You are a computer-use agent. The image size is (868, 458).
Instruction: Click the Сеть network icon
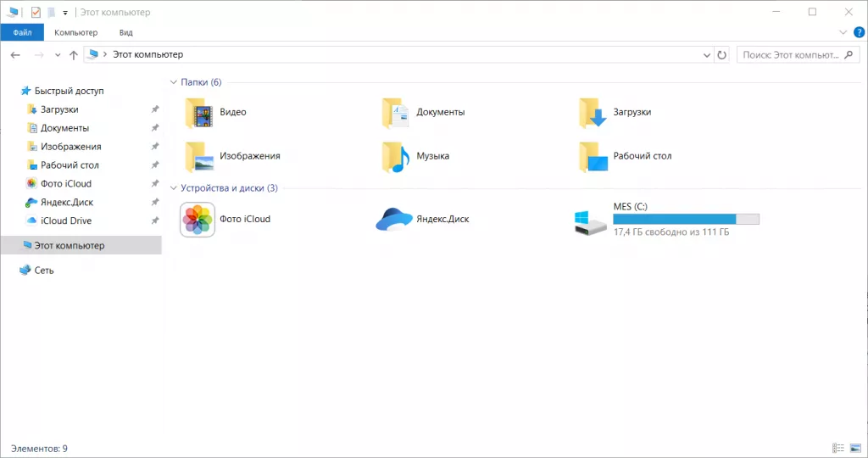(25, 271)
